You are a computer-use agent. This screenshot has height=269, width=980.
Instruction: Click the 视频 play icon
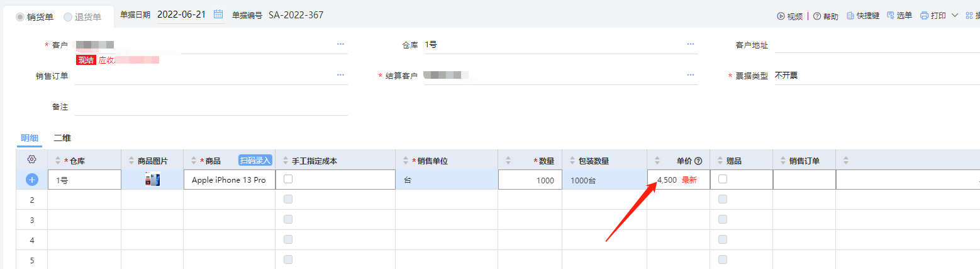[x=781, y=16]
